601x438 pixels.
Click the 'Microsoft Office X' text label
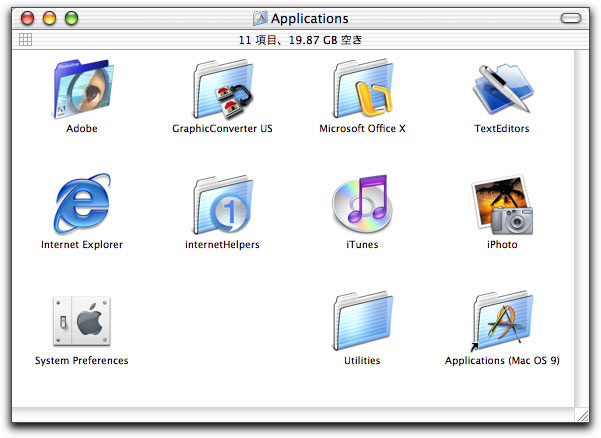click(361, 129)
